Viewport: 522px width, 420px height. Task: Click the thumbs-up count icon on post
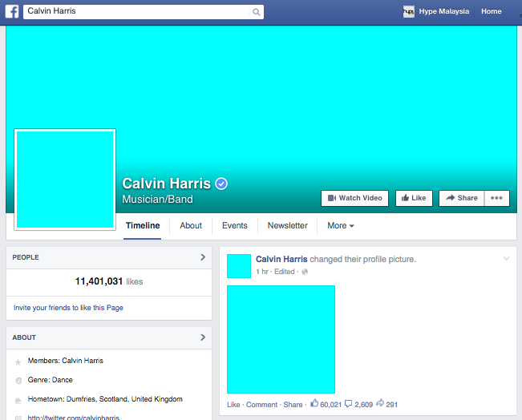click(314, 404)
